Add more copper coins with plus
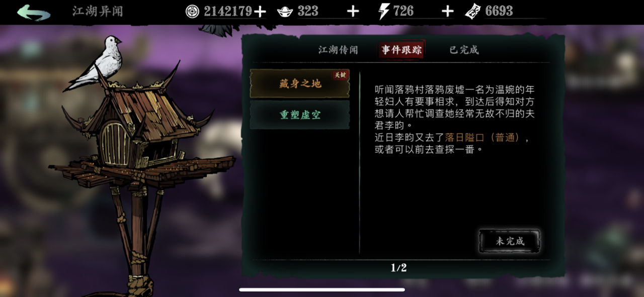Screen dimensions: 644x297 [x=260, y=12]
